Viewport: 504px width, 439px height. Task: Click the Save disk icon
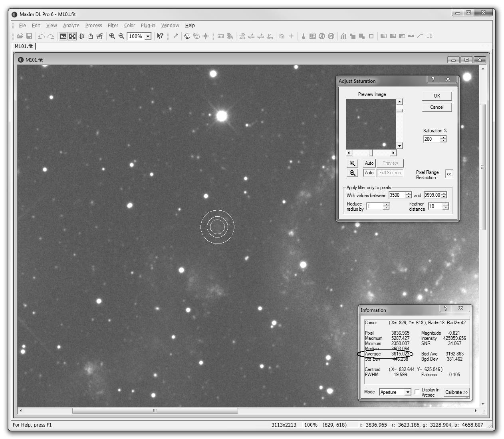click(29, 36)
